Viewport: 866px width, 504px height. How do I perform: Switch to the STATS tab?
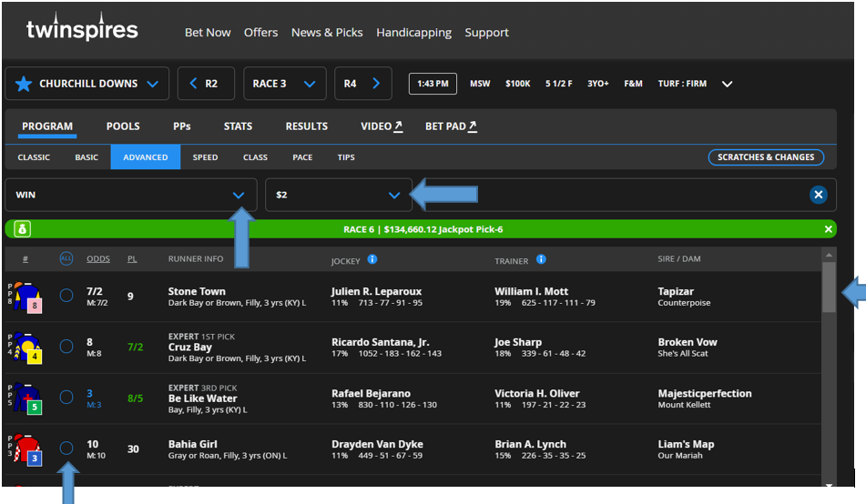point(238,126)
